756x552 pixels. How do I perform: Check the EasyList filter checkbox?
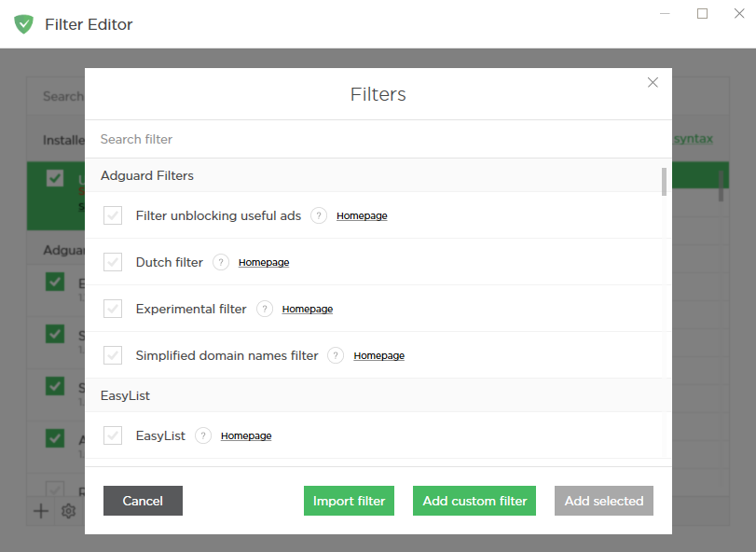113,435
